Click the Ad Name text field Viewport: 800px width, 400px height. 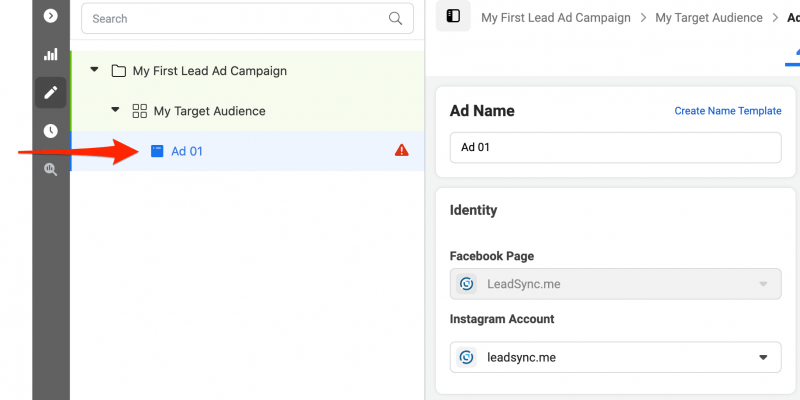tap(615, 147)
